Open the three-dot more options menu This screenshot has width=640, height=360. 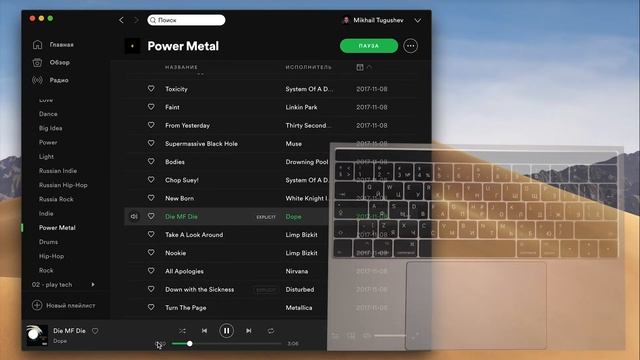(411, 46)
